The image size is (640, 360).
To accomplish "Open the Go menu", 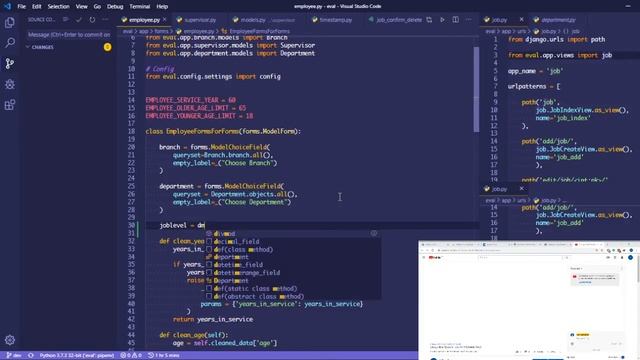I will click(x=97, y=7).
